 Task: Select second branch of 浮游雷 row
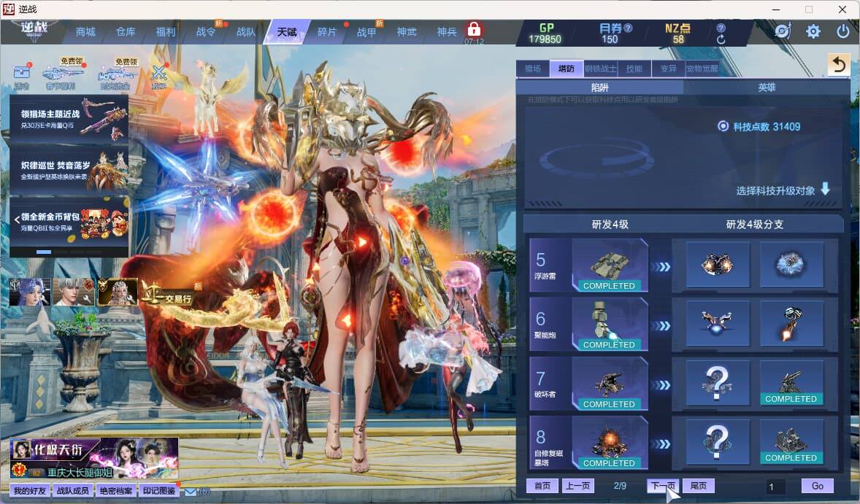791,265
